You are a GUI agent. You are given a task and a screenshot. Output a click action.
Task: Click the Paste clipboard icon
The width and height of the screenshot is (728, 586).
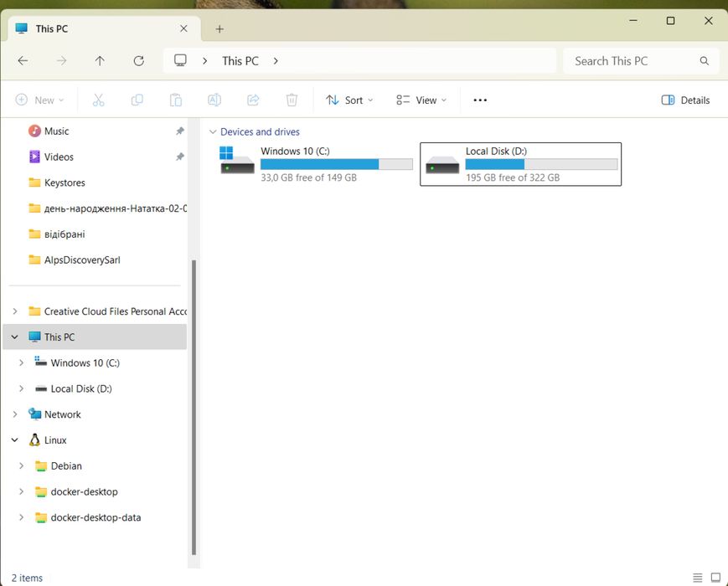pyautogui.click(x=175, y=100)
